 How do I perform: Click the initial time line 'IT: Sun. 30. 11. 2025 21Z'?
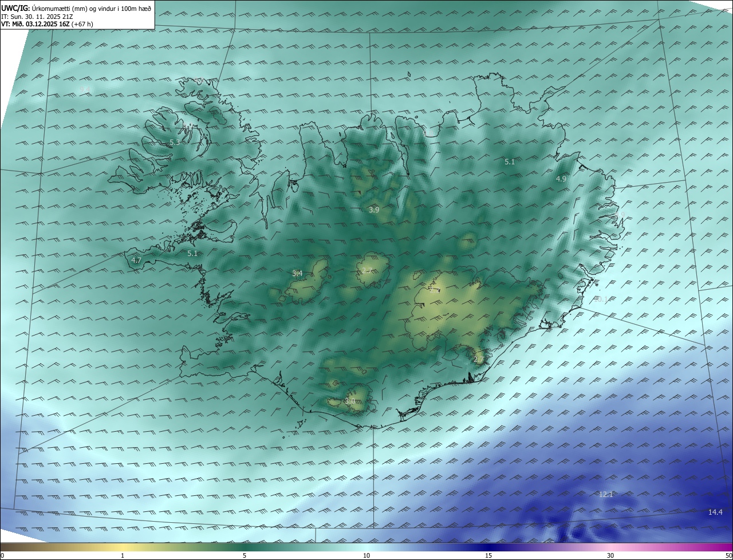click(38, 17)
